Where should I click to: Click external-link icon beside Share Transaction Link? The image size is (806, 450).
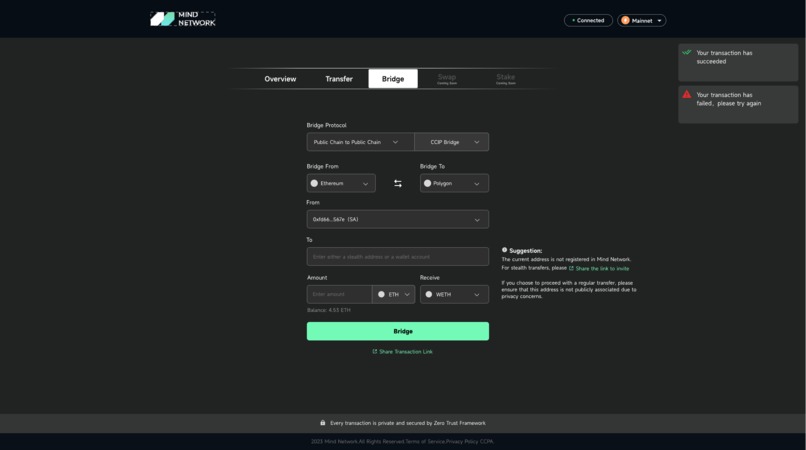coord(375,352)
